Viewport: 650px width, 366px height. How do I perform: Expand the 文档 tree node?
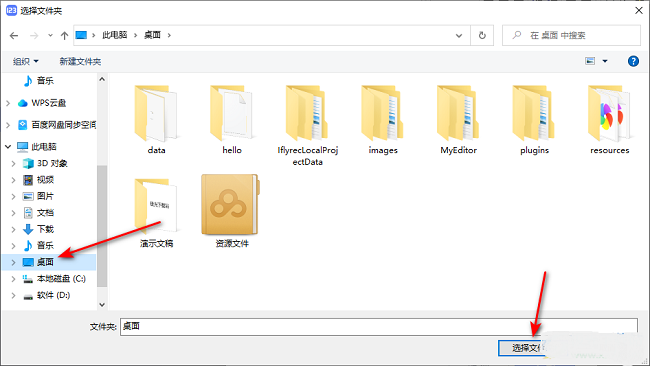13,213
